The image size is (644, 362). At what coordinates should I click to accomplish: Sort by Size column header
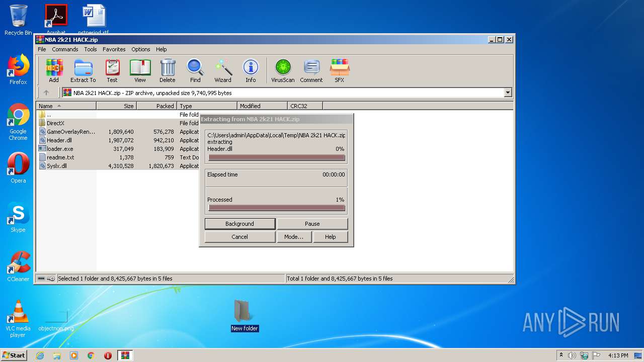coord(116,106)
